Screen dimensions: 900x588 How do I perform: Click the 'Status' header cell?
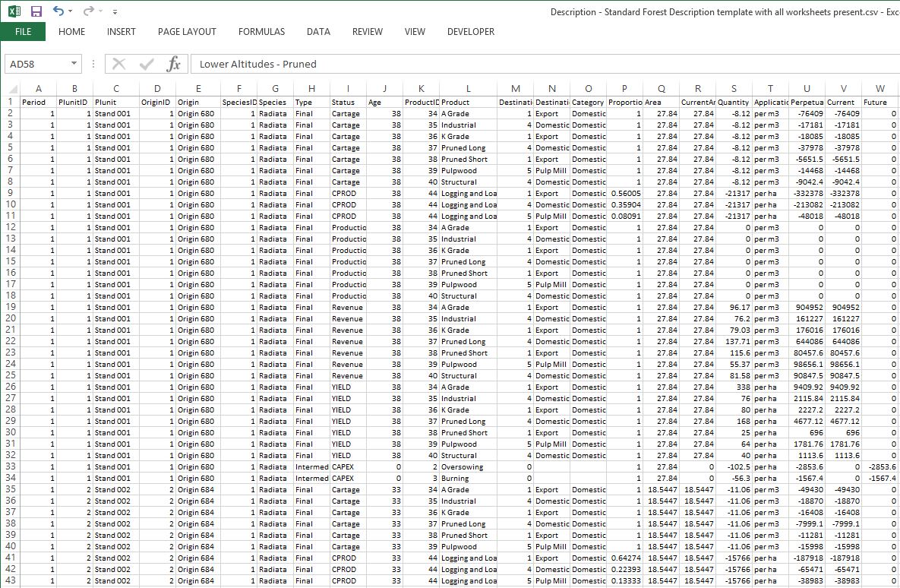pyautogui.click(x=348, y=103)
